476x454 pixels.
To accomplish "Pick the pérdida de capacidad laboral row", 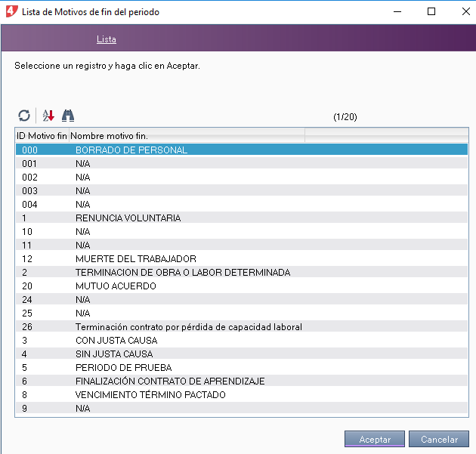I will [x=188, y=327].
